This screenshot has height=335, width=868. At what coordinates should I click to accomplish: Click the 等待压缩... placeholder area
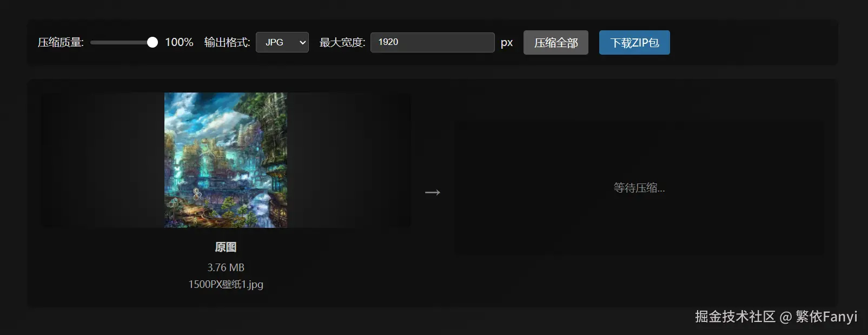point(639,188)
